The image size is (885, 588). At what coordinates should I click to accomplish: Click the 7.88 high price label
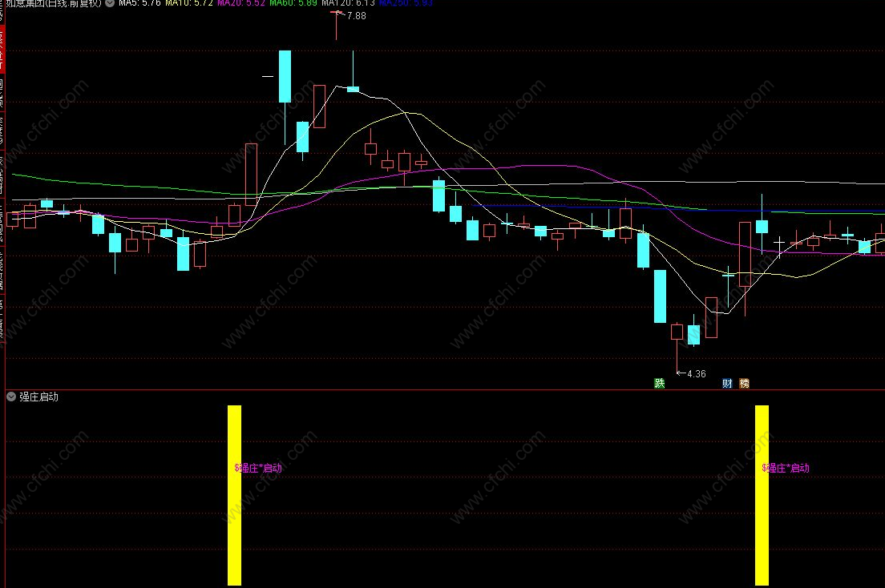click(357, 16)
